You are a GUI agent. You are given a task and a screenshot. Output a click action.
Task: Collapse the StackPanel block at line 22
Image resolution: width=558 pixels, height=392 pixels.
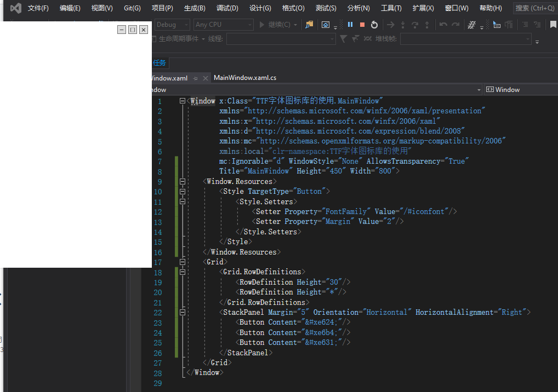[x=183, y=313]
